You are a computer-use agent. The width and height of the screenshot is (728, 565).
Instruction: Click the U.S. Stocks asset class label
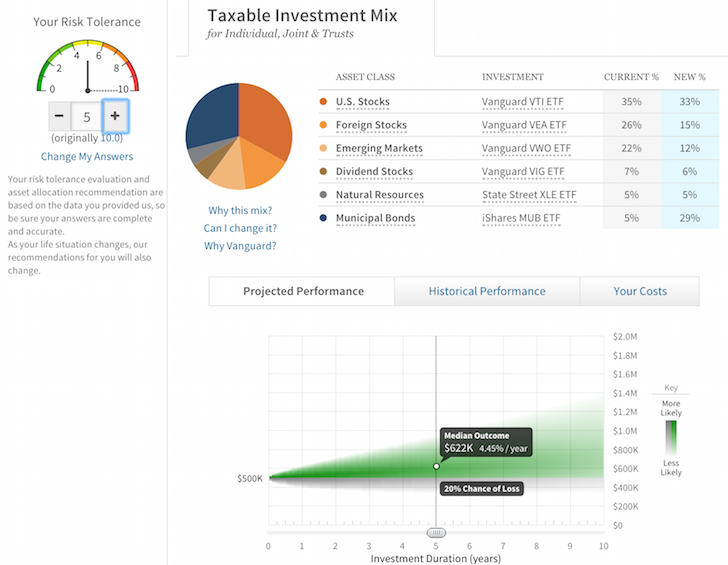[x=363, y=102]
